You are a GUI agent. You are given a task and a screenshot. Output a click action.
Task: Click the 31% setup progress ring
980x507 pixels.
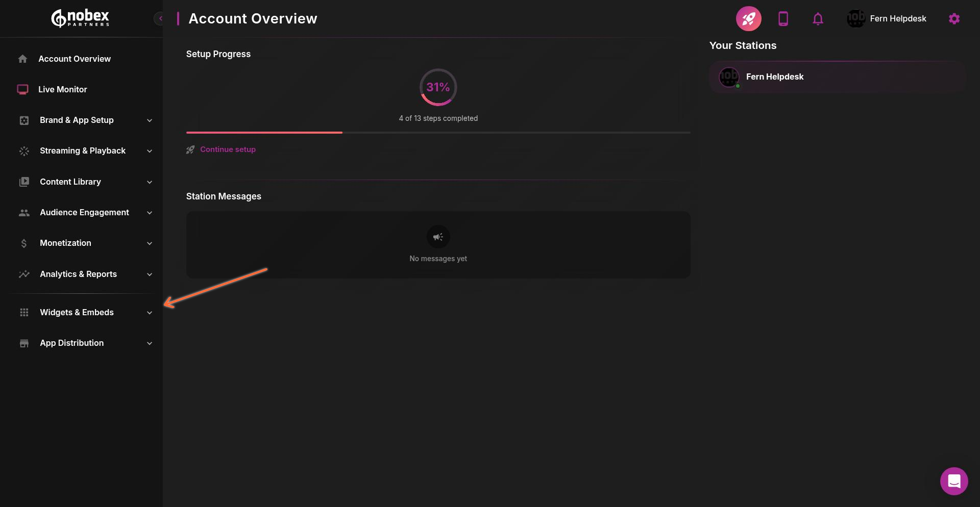438,87
